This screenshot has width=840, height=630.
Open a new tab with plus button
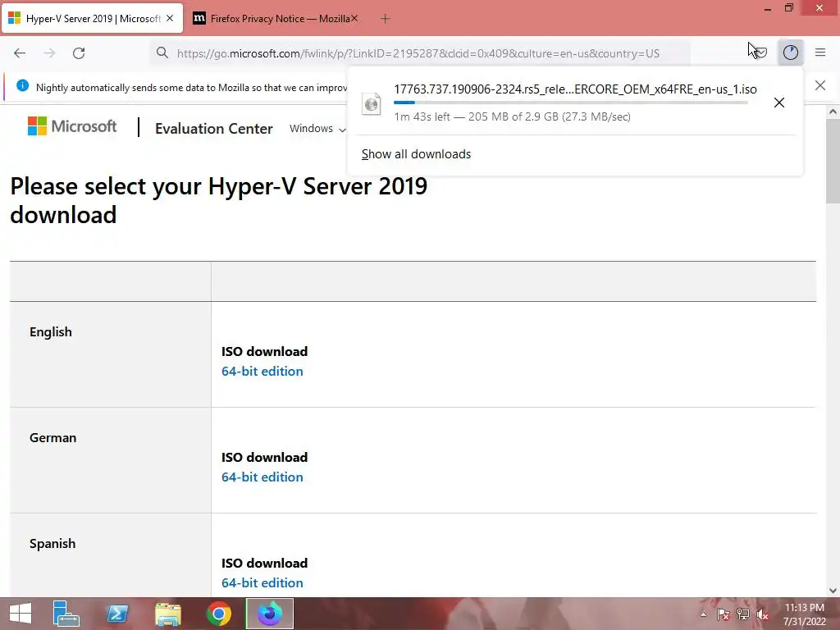(x=386, y=19)
